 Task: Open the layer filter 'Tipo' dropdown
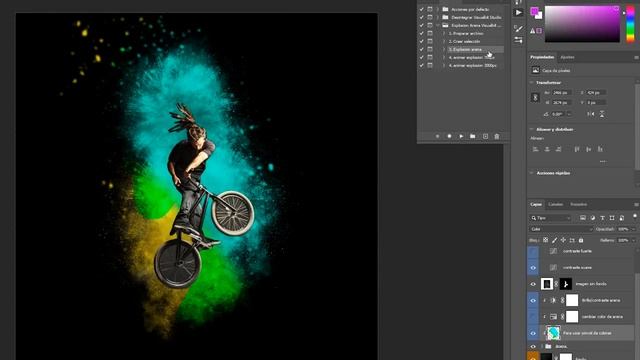(x=550, y=218)
